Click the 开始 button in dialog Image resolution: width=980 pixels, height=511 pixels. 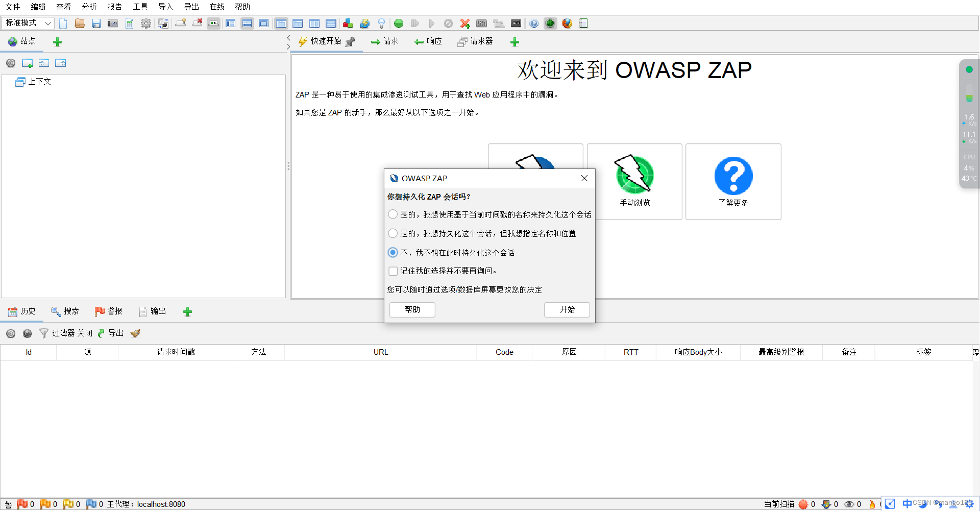point(567,310)
